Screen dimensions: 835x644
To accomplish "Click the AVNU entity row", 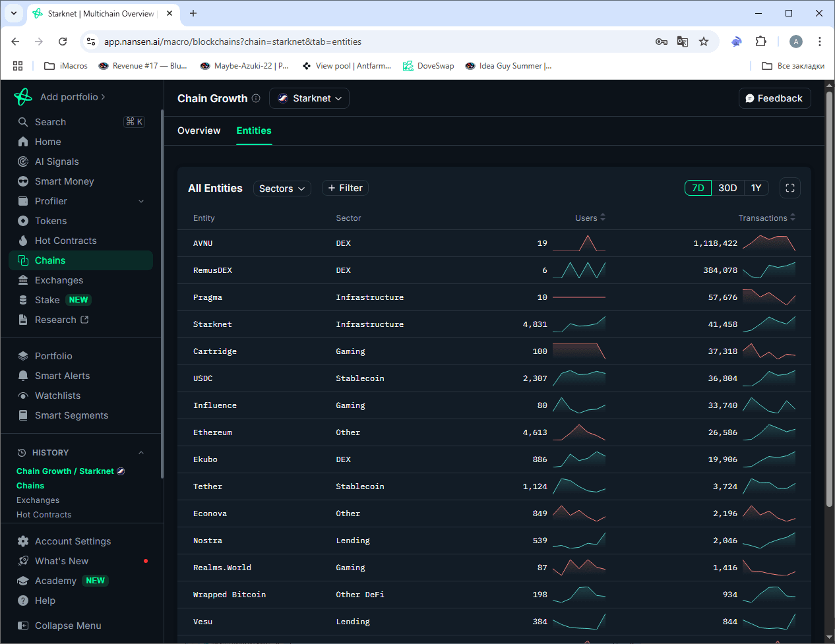I will click(x=494, y=243).
